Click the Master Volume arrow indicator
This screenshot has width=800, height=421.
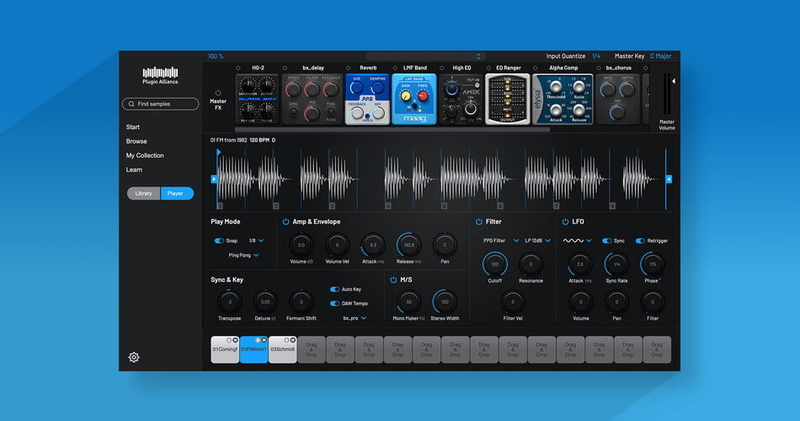pyautogui.click(x=673, y=81)
